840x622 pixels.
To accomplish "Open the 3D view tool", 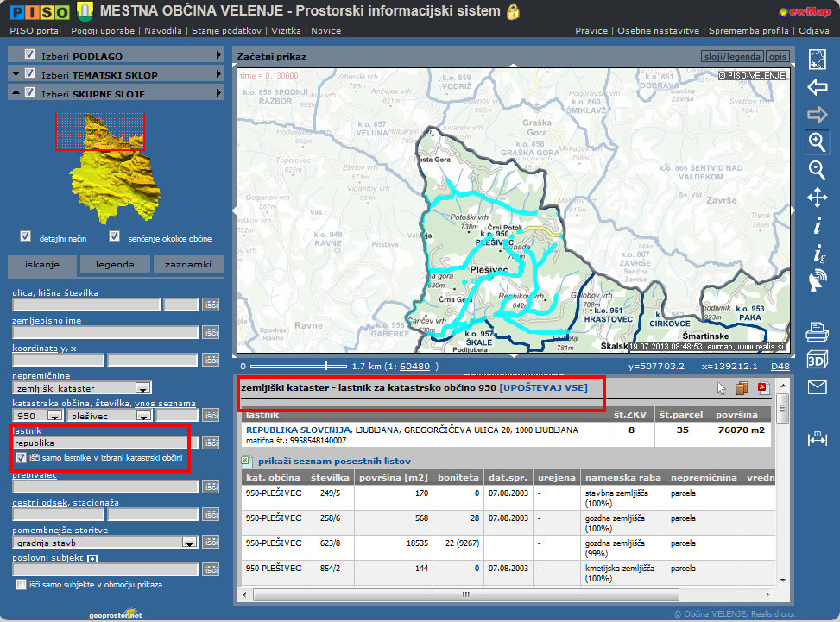I will [817, 359].
